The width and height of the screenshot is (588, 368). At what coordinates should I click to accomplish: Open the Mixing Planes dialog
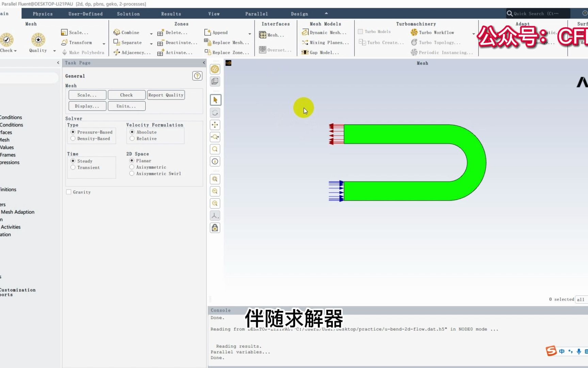pos(326,42)
